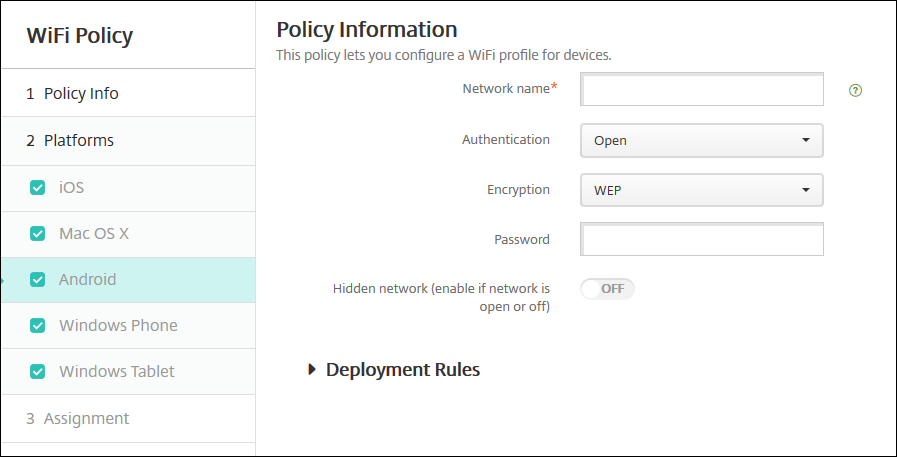Go to the Assignment step
897x457 pixels.
point(85,418)
